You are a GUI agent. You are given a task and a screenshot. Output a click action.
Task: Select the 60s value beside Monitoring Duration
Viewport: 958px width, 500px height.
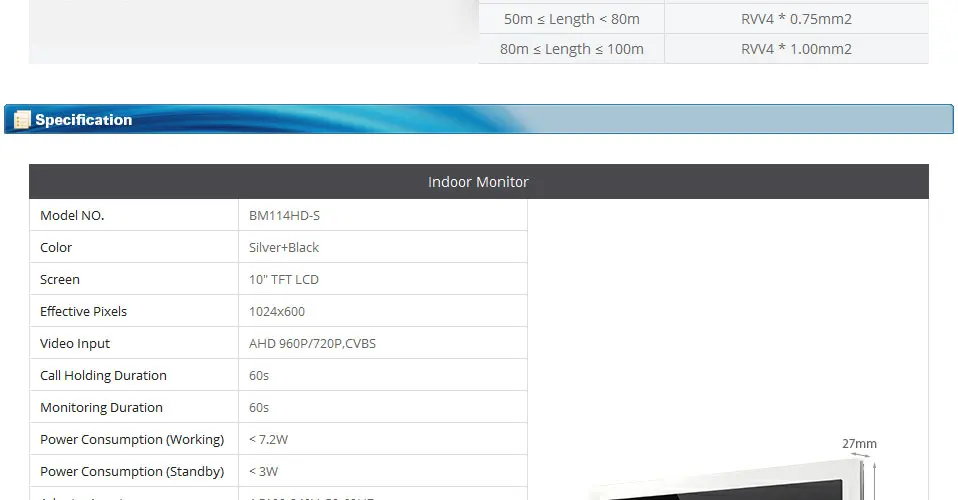pyautogui.click(x=258, y=408)
